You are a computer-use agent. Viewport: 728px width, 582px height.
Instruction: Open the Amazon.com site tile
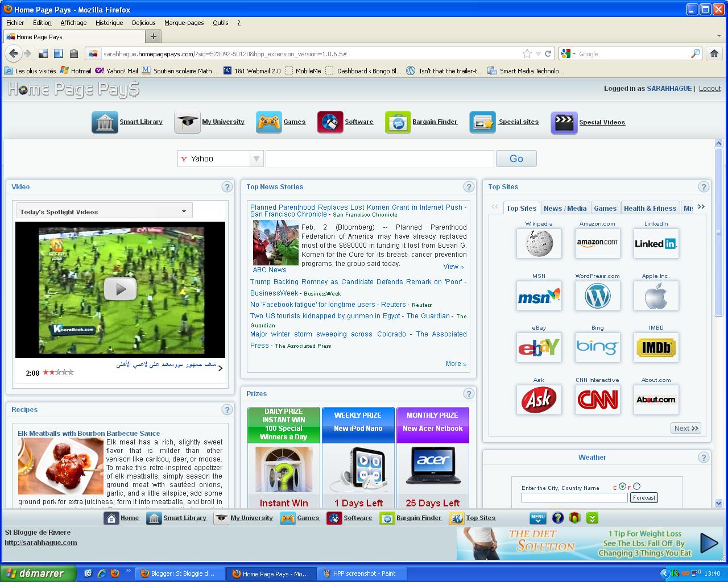pyautogui.click(x=597, y=243)
